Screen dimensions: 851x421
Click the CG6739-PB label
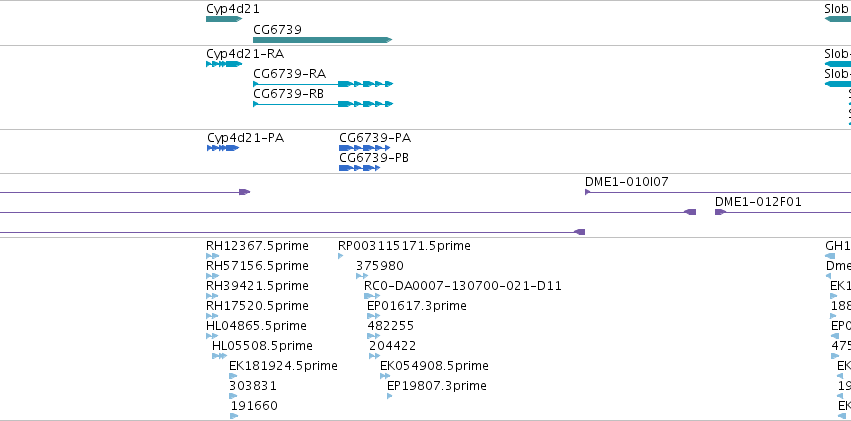[x=374, y=158]
